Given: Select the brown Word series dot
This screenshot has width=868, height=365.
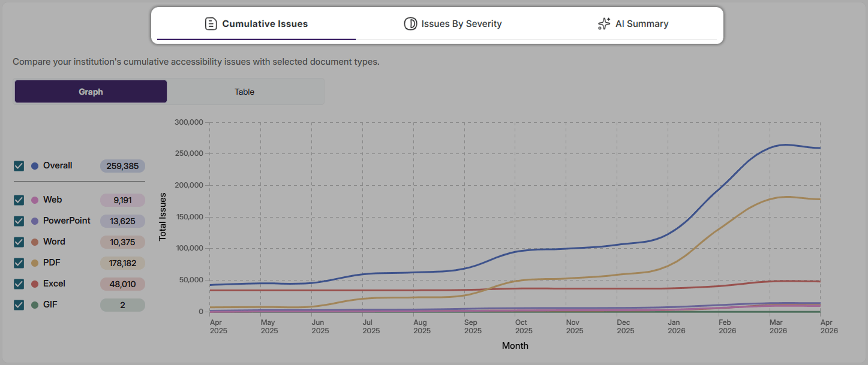Looking at the screenshot, I should point(35,242).
